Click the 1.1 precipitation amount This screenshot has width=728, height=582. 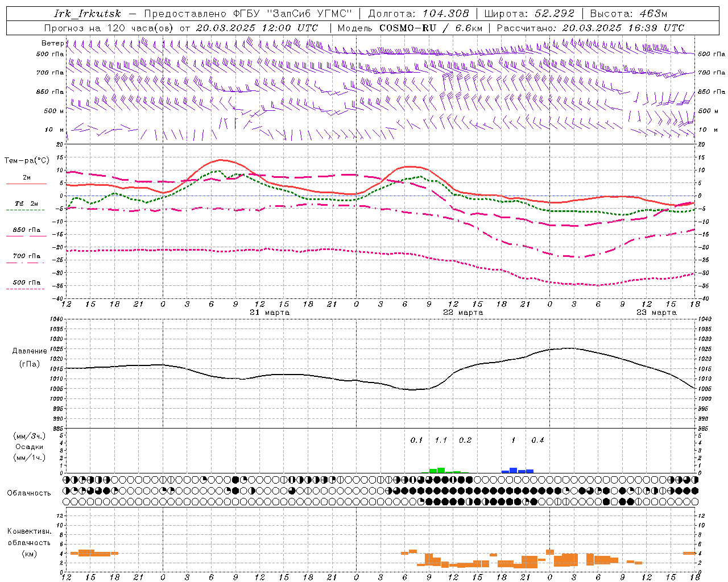[x=441, y=440]
